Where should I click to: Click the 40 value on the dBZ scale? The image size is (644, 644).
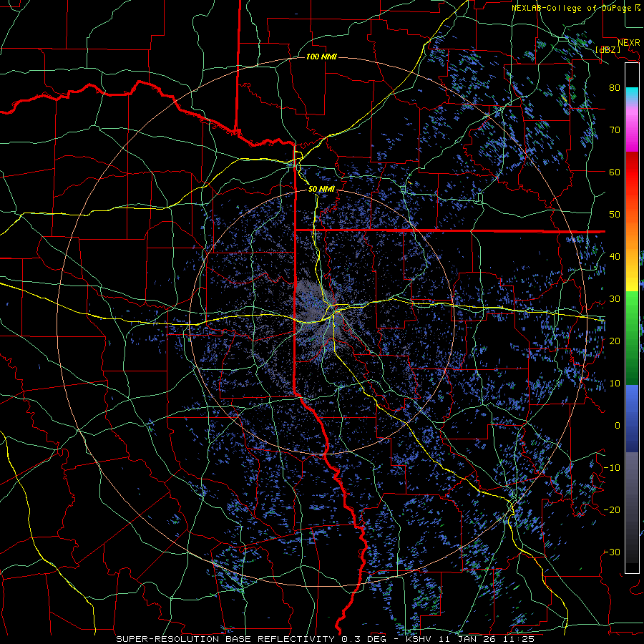pyautogui.click(x=615, y=257)
